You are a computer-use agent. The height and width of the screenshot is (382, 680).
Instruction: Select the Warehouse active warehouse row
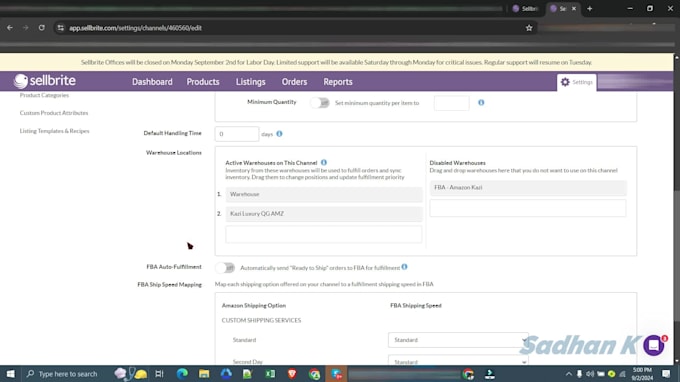324,194
